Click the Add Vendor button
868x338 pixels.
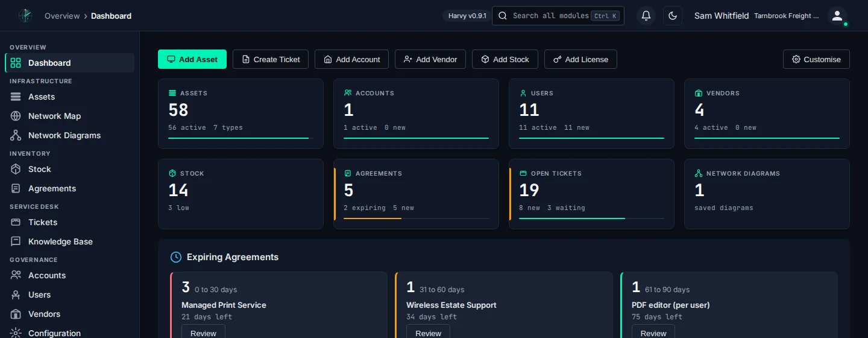tap(430, 59)
